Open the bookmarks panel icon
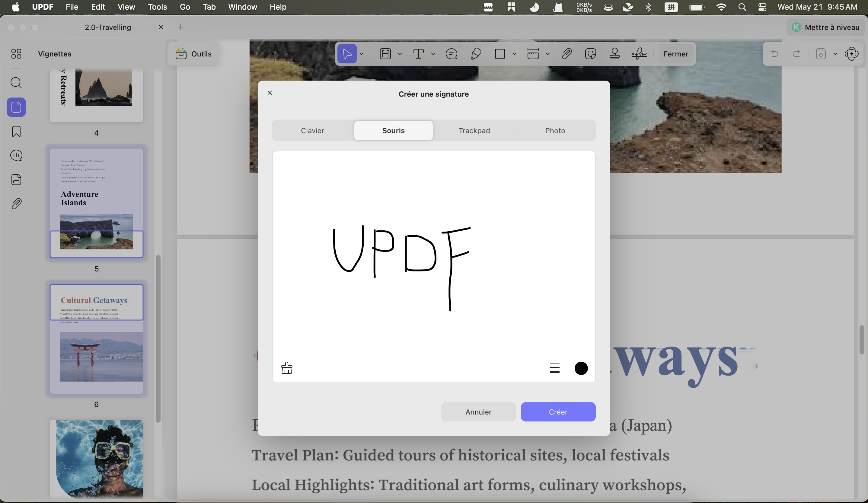The image size is (868, 503). coord(16,131)
